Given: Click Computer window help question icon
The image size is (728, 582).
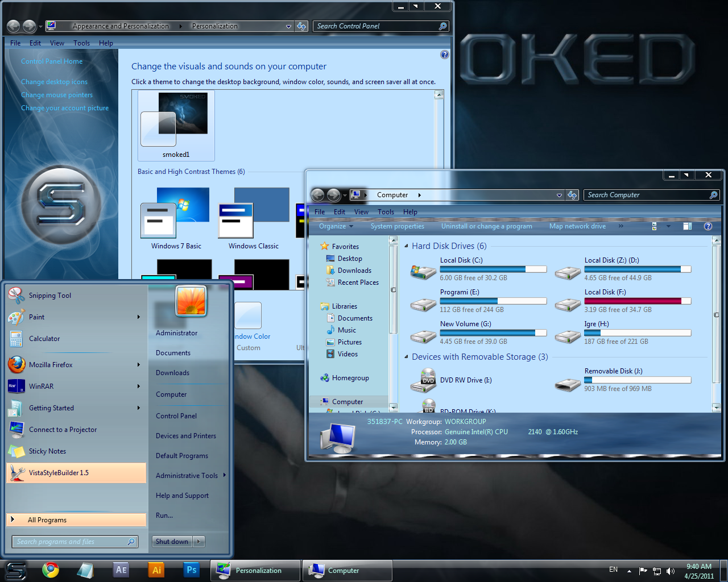Looking at the screenshot, I should pyautogui.click(x=708, y=226).
